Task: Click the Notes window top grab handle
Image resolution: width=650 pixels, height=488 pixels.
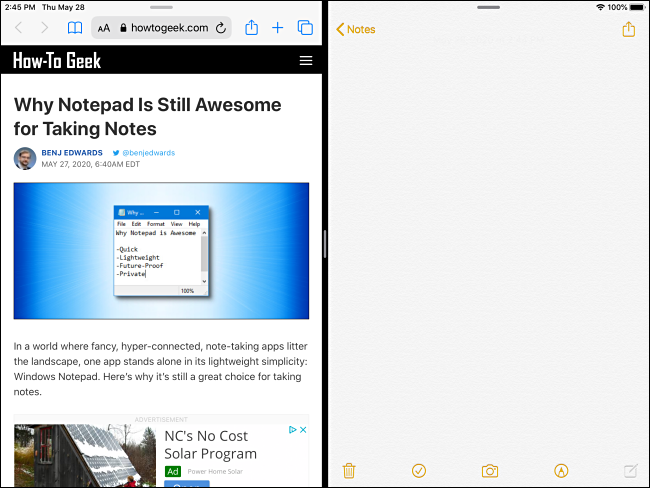Action: point(488,7)
